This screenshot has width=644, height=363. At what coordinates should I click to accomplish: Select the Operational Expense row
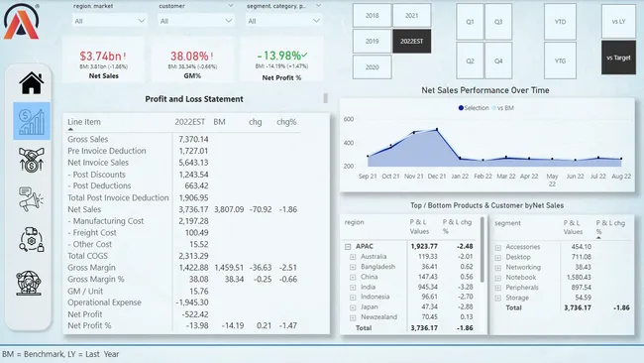click(x=183, y=302)
